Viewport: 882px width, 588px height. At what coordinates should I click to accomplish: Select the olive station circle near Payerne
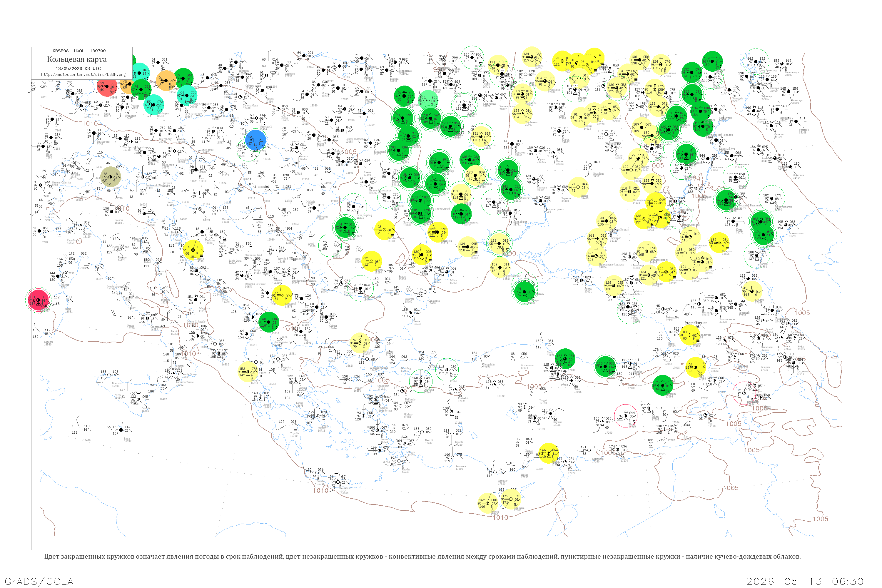coord(110,177)
